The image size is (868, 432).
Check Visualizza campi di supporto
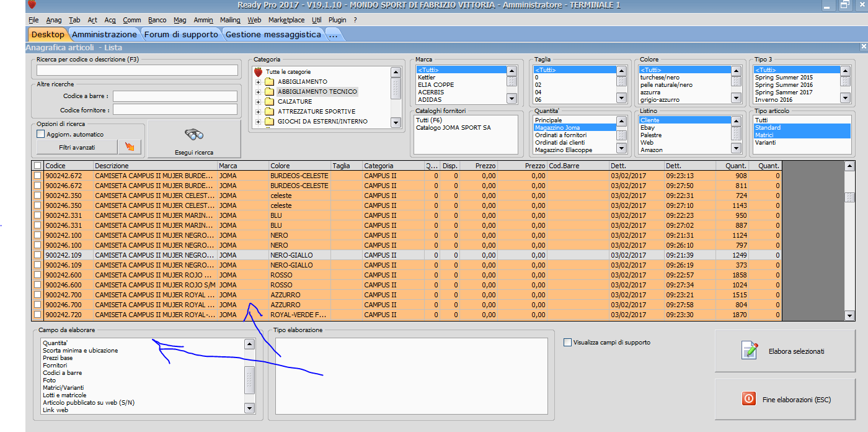point(567,342)
